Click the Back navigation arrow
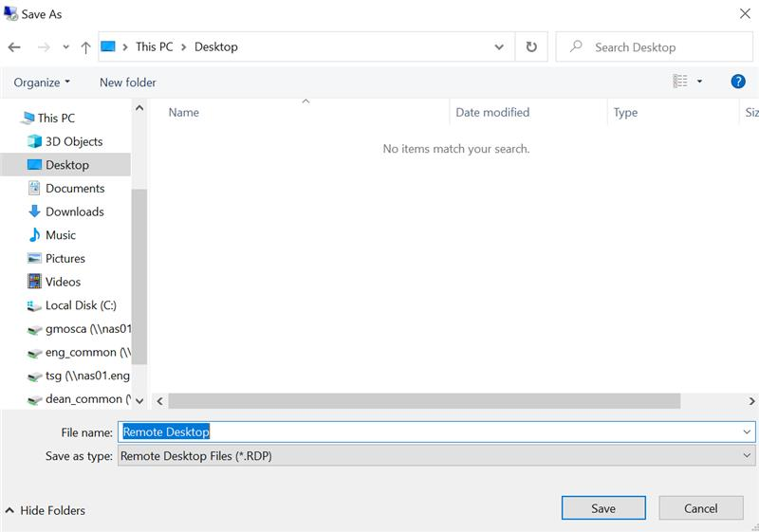Viewport: 759px width, 532px height. pyautogui.click(x=14, y=47)
